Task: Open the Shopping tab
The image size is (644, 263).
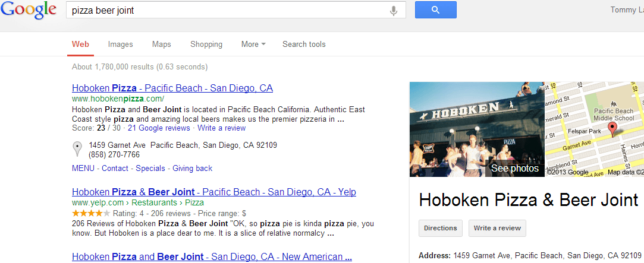Action: point(206,45)
